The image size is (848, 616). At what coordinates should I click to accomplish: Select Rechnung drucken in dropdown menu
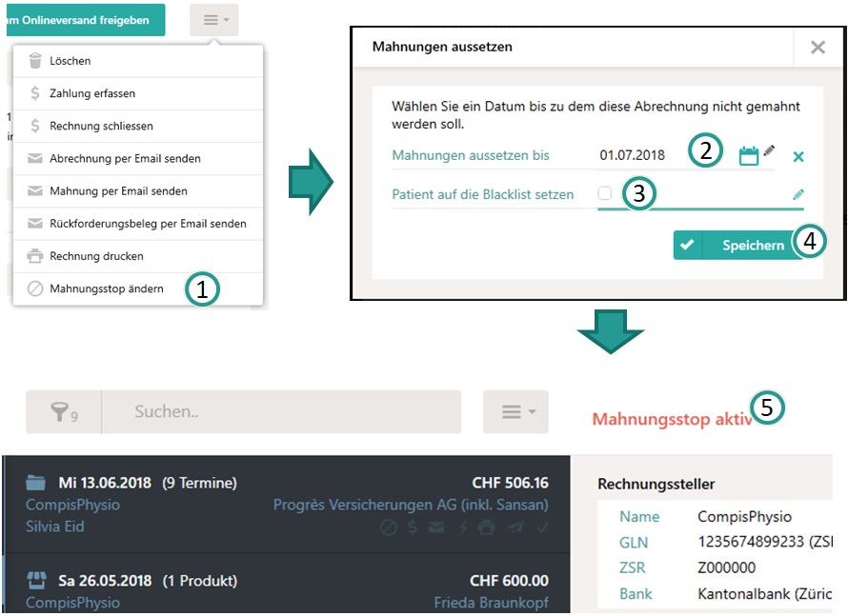click(x=96, y=256)
